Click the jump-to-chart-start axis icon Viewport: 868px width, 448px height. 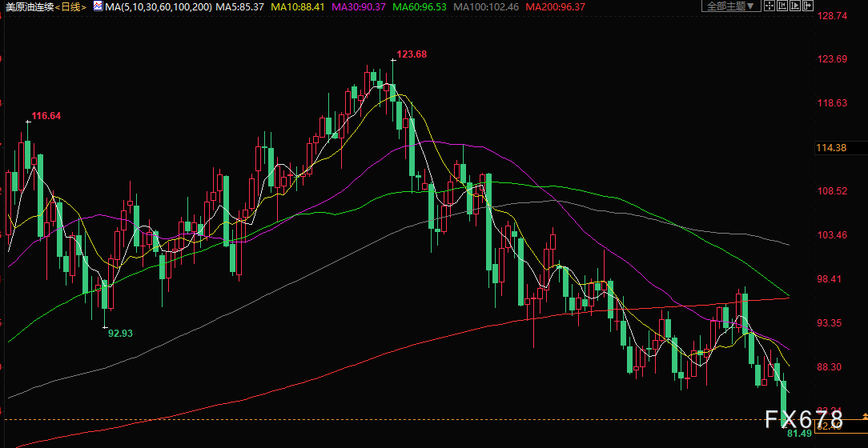pyautogui.click(x=782, y=6)
